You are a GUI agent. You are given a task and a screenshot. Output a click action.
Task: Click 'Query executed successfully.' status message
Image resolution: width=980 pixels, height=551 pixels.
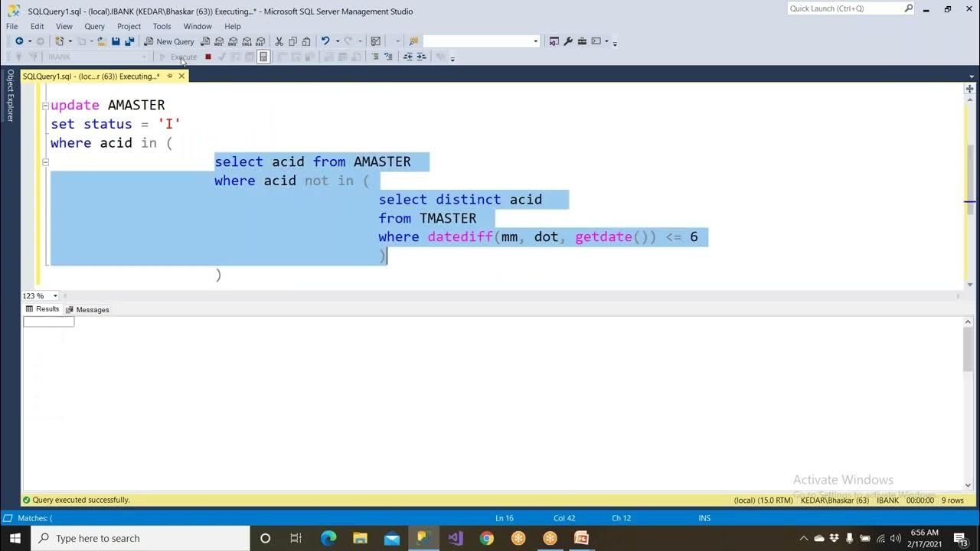click(81, 500)
